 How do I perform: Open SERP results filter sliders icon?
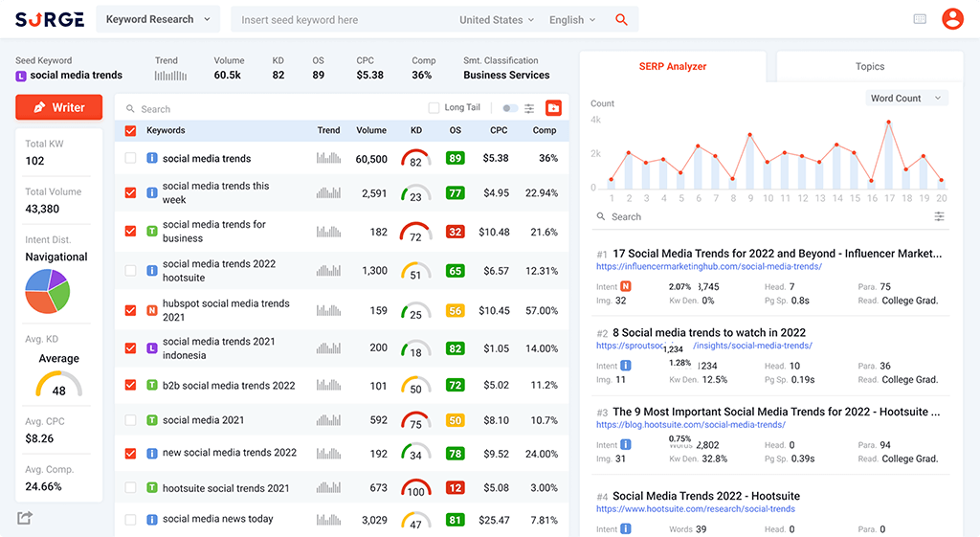click(x=939, y=216)
